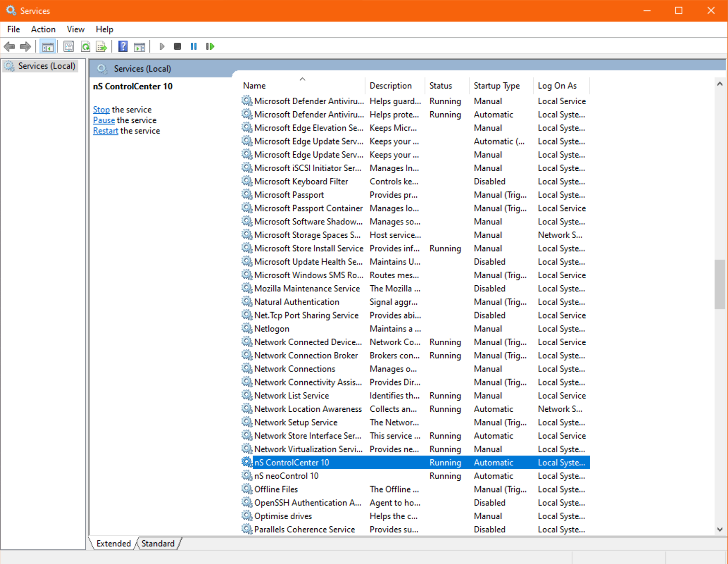Screen dimensions: 728x564
Task: Sort by the Log On As column header
Action: tap(561, 85)
